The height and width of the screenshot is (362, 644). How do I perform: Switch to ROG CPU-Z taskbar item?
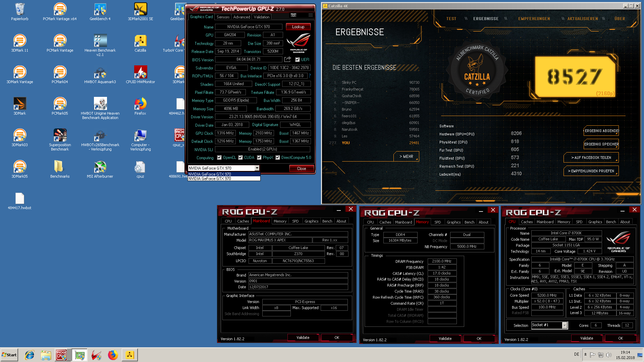click(x=62, y=355)
